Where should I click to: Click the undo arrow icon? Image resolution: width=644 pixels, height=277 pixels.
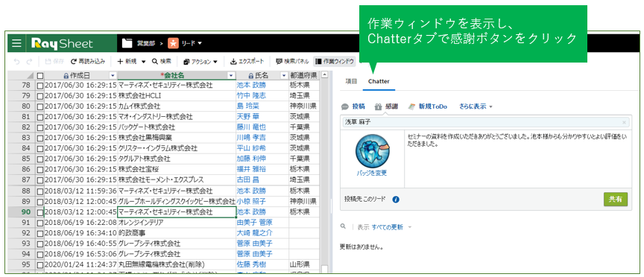(x=16, y=62)
